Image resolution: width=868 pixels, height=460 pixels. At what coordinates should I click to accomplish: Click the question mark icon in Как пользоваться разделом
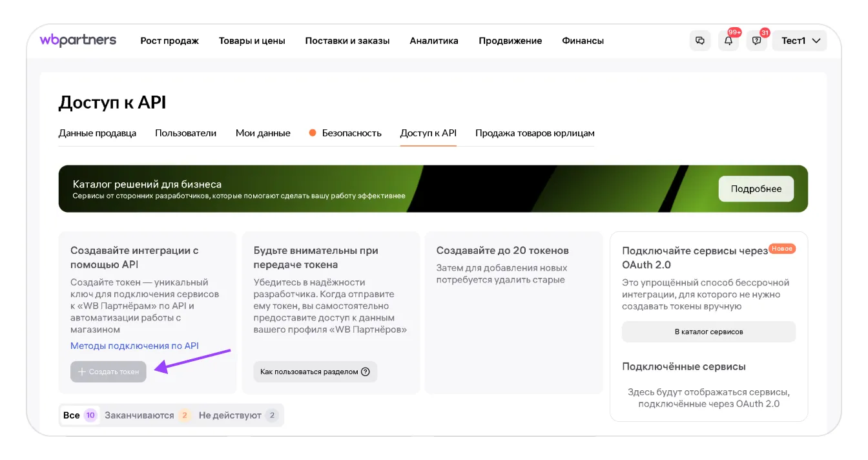[366, 371]
